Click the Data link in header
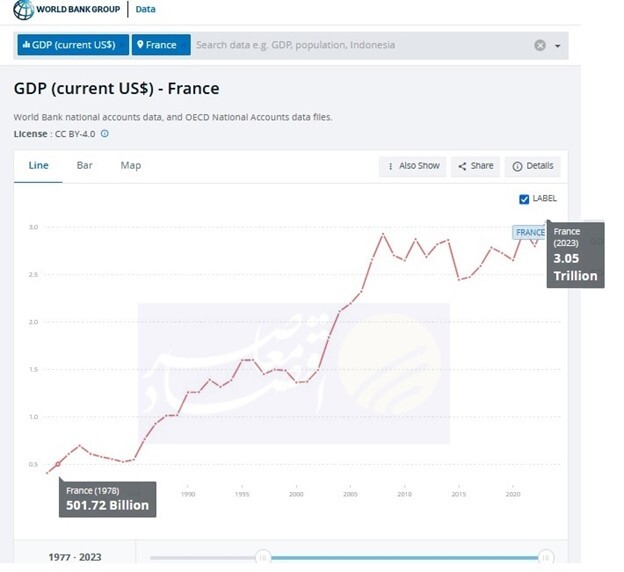This screenshot has width=624, height=572. tap(145, 10)
